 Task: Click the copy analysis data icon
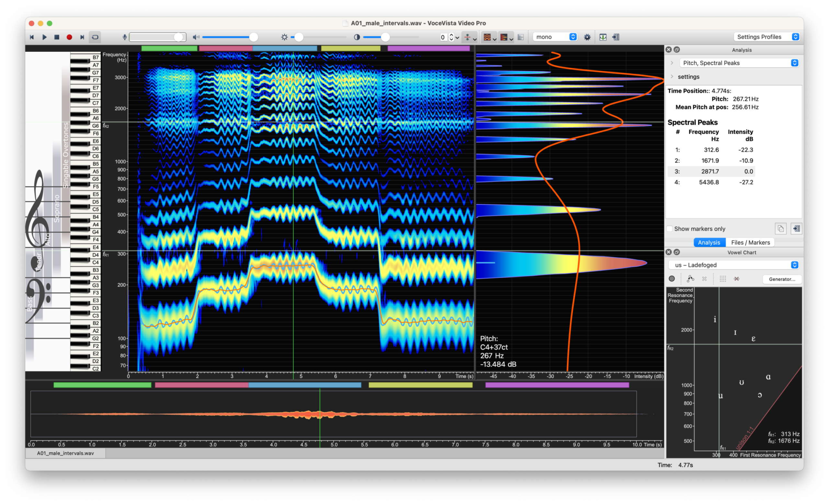(x=780, y=229)
